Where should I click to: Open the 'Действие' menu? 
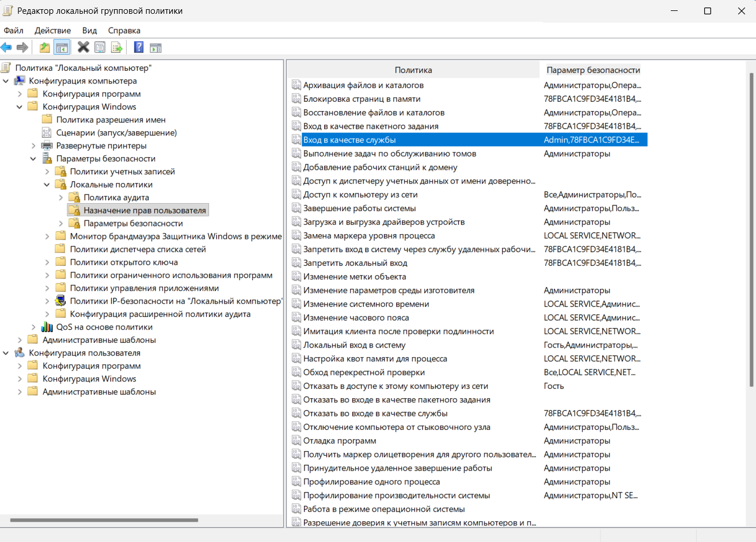point(53,30)
